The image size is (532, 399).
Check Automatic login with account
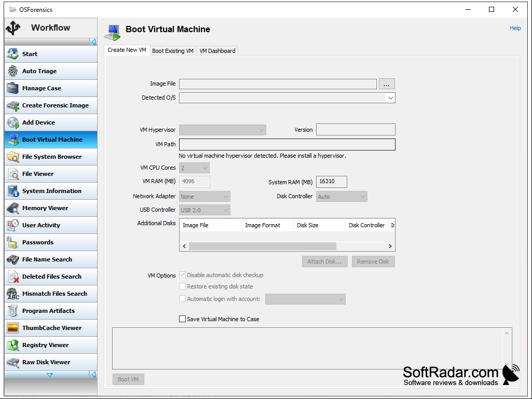[183, 299]
